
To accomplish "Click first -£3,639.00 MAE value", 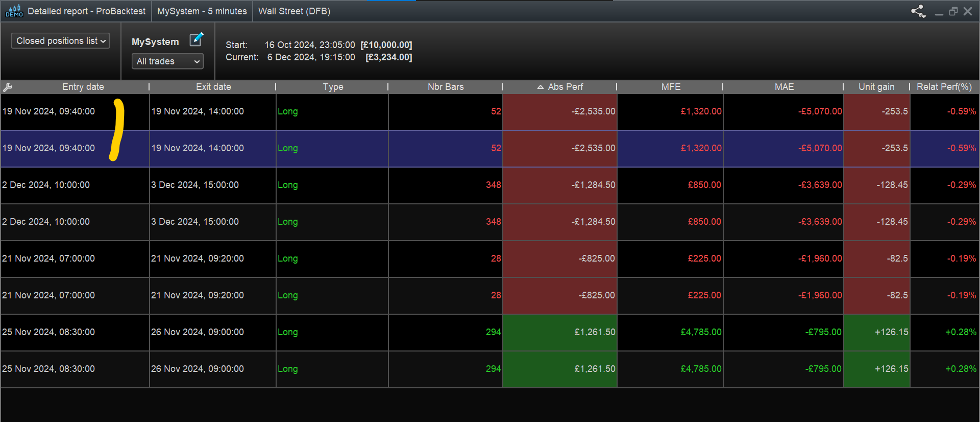I will click(820, 185).
